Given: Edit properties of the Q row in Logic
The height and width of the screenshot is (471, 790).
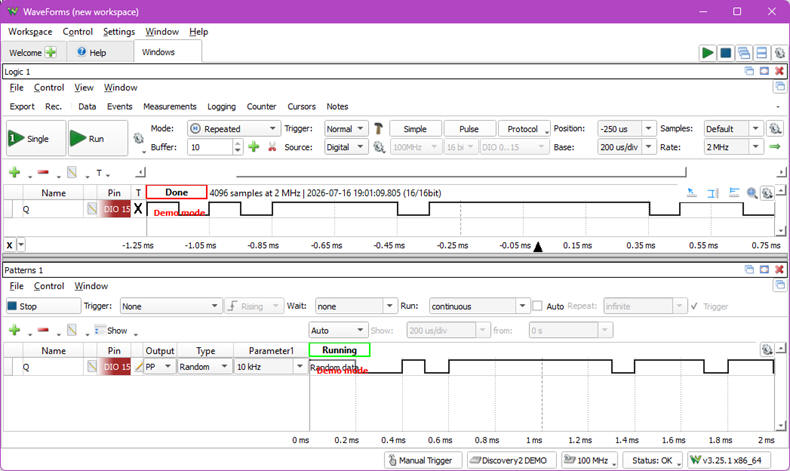Looking at the screenshot, I should [92, 209].
